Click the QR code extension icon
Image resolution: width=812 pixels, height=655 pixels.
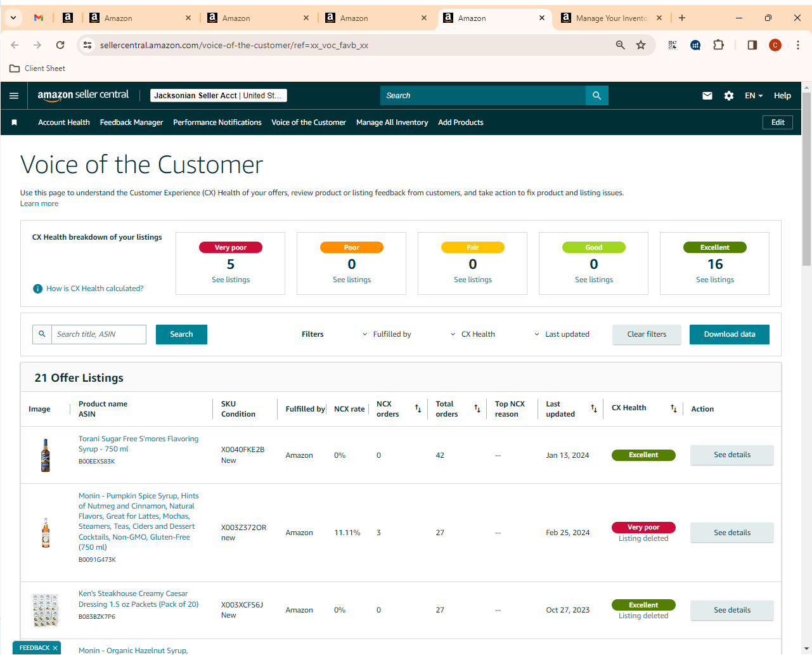point(673,45)
